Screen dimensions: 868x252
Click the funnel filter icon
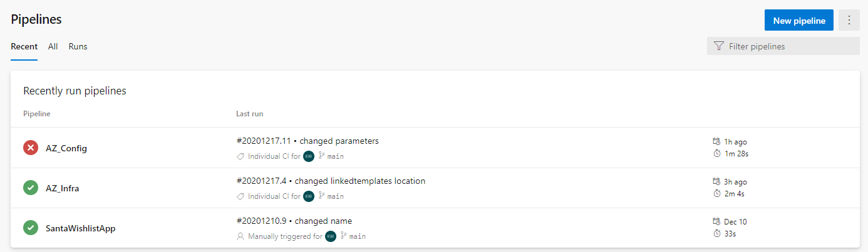pyautogui.click(x=718, y=46)
